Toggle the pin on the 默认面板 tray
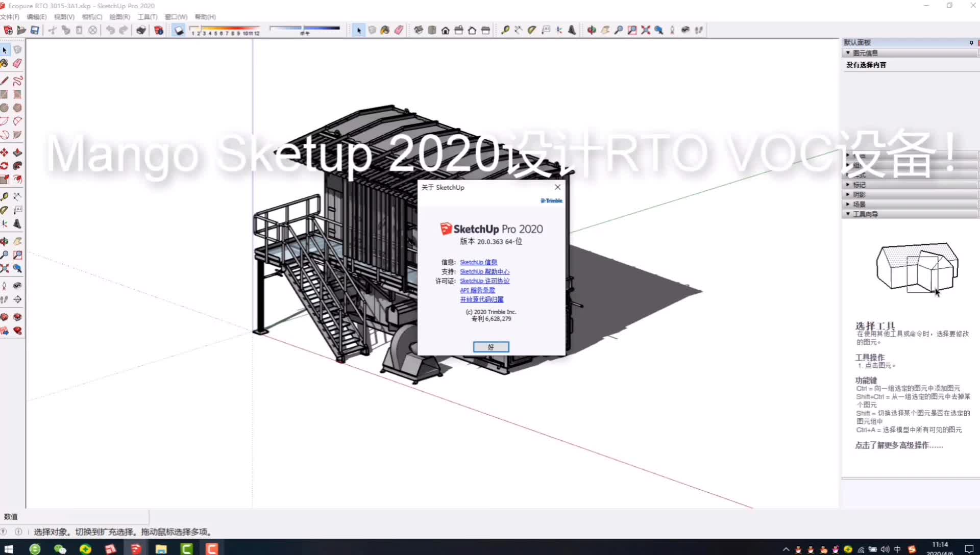Image resolution: width=980 pixels, height=555 pixels. [971, 42]
